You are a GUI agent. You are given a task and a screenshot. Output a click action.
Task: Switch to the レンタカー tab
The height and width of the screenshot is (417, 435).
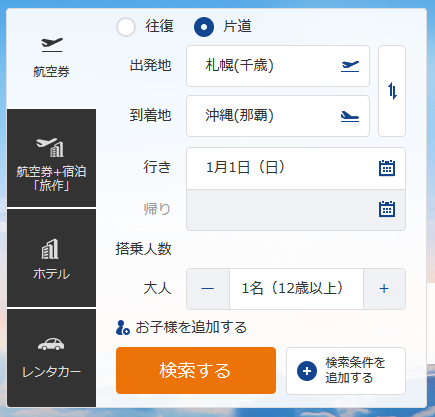pyautogui.click(x=51, y=358)
